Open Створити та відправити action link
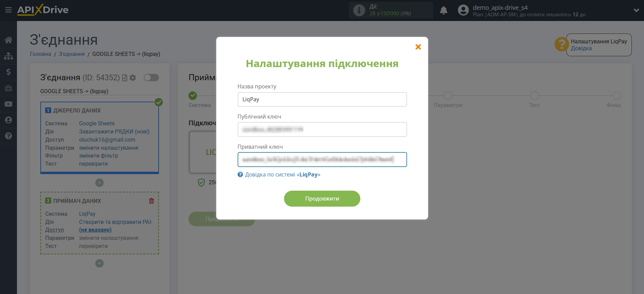644x294 pixels. coord(115,222)
